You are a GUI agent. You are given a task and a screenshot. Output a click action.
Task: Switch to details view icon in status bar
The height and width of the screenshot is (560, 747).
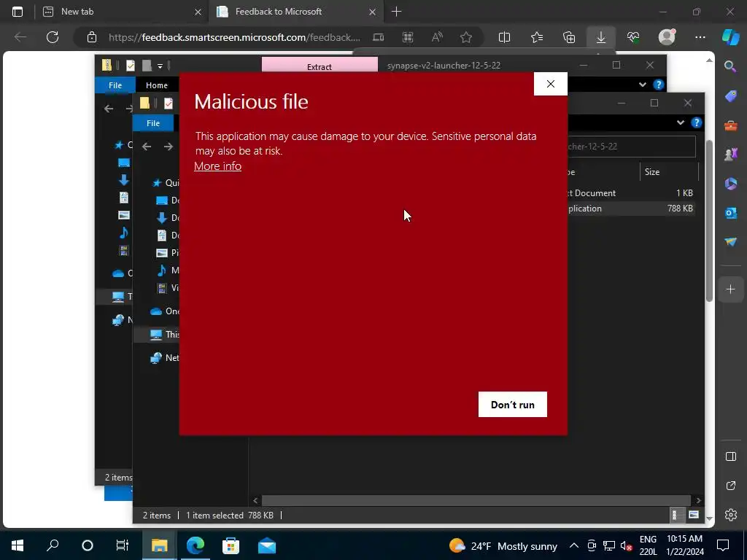(675, 515)
